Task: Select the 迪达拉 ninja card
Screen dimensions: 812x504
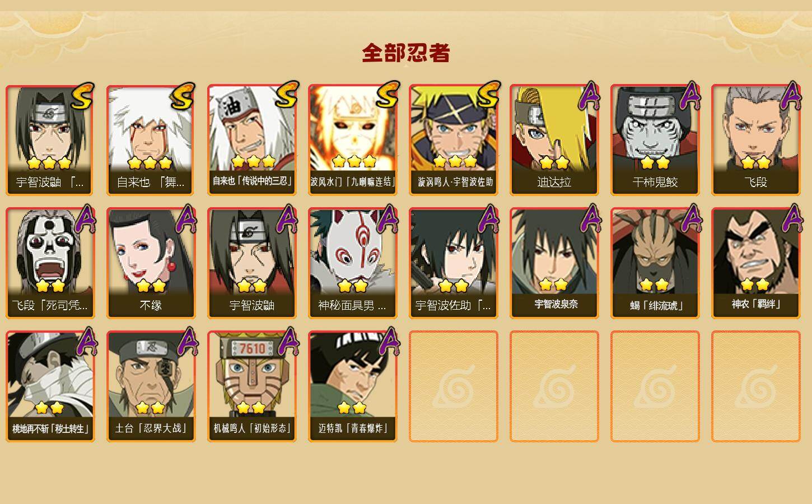Action: (x=554, y=140)
